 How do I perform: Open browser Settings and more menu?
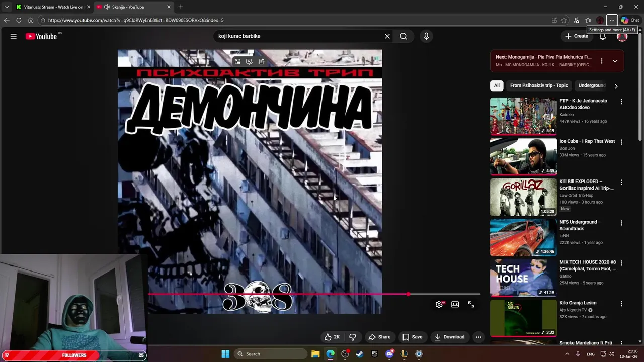coord(612,20)
